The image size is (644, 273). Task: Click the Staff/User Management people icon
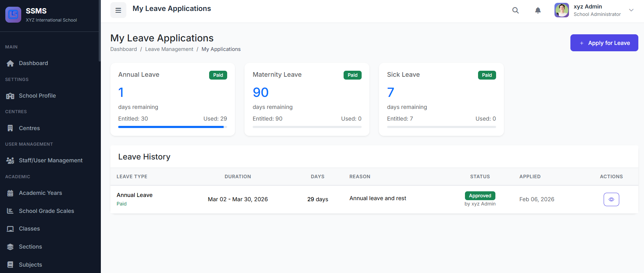point(10,161)
